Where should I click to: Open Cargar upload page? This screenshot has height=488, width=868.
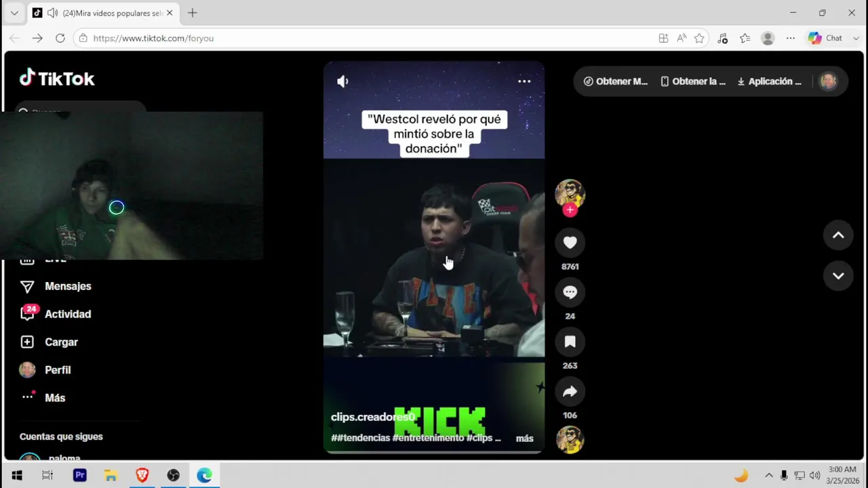coord(49,342)
